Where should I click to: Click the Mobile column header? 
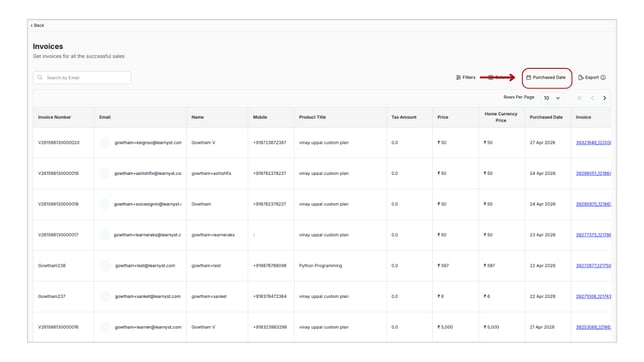pyautogui.click(x=260, y=117)
